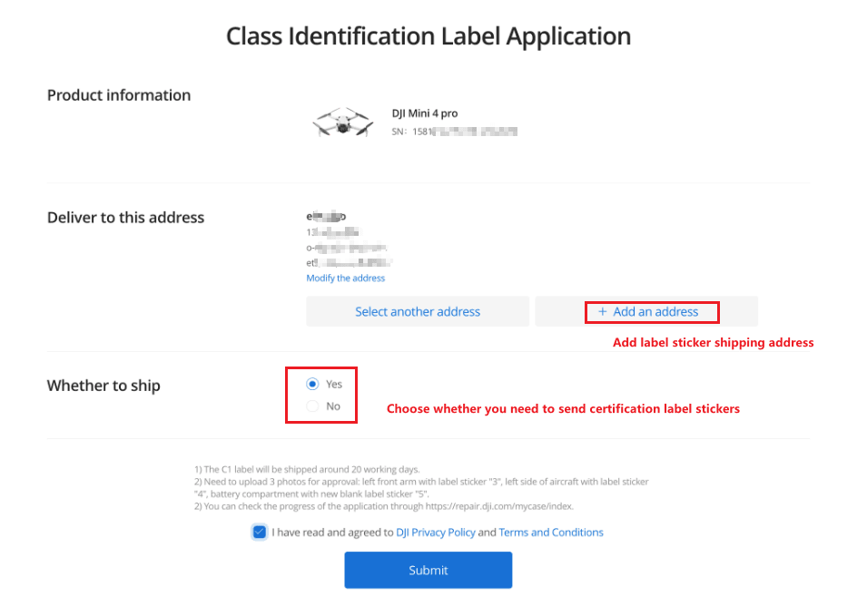The width and height of the screenshot is (867, 616).
Task: Click the Deliver to this address heading
Action: click(x=125, y=218)
